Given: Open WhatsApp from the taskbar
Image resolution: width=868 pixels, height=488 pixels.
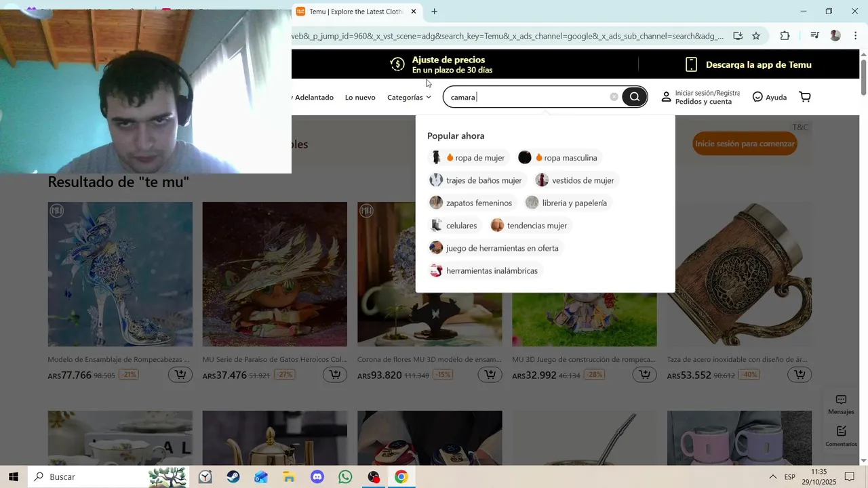Looking at the screenshot, I should (345, 476).
